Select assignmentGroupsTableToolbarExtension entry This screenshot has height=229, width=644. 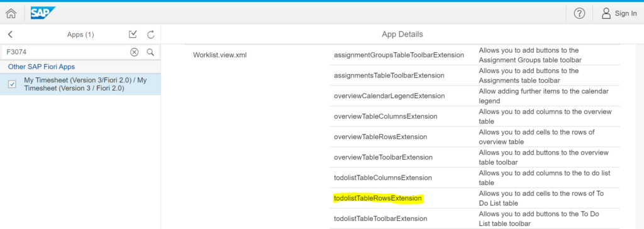(x=399, y=55)
